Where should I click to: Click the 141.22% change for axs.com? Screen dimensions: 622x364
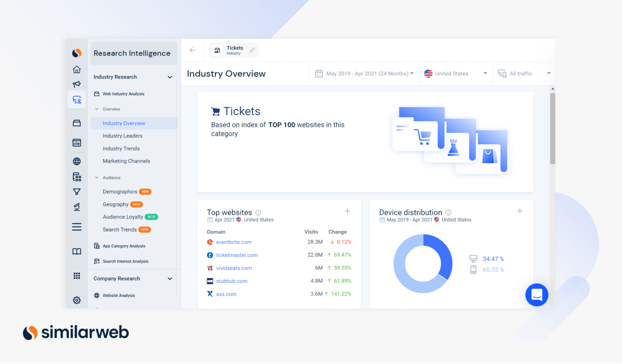[x=341, y=294]
